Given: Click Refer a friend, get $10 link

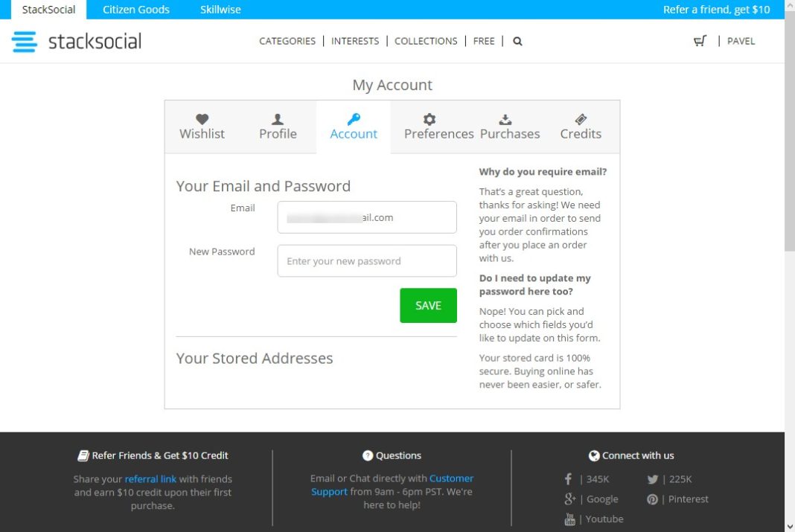Looking at the screenshot, I should click(x=716, y=10).
